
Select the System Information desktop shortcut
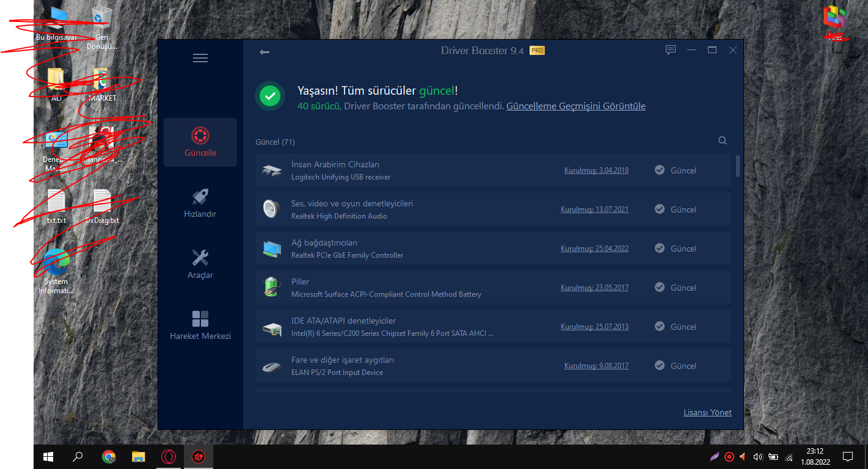click(56, 272)
